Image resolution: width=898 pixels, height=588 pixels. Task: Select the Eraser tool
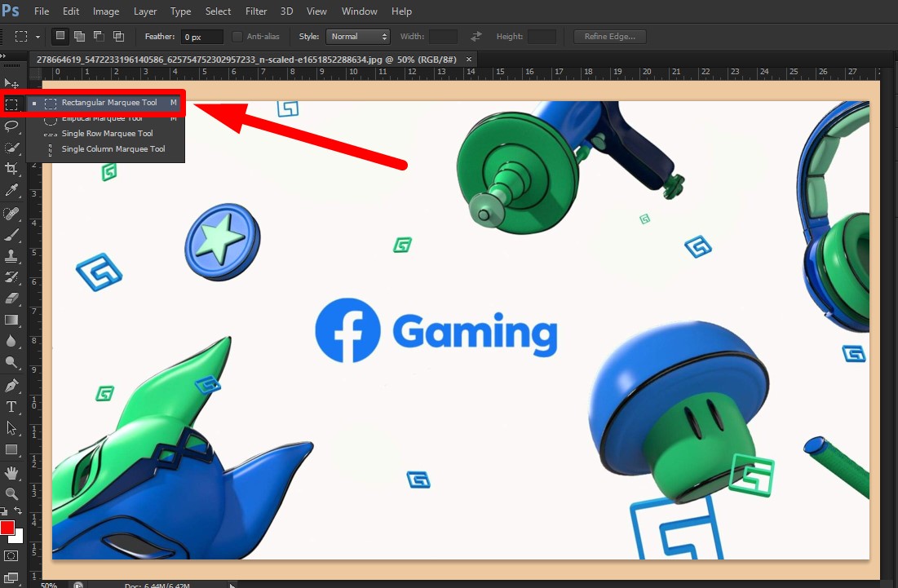tap(11, 298)
